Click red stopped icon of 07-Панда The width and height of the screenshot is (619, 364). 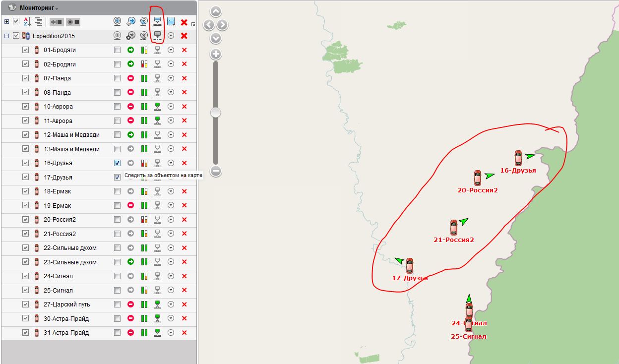[x=131, y=78]
